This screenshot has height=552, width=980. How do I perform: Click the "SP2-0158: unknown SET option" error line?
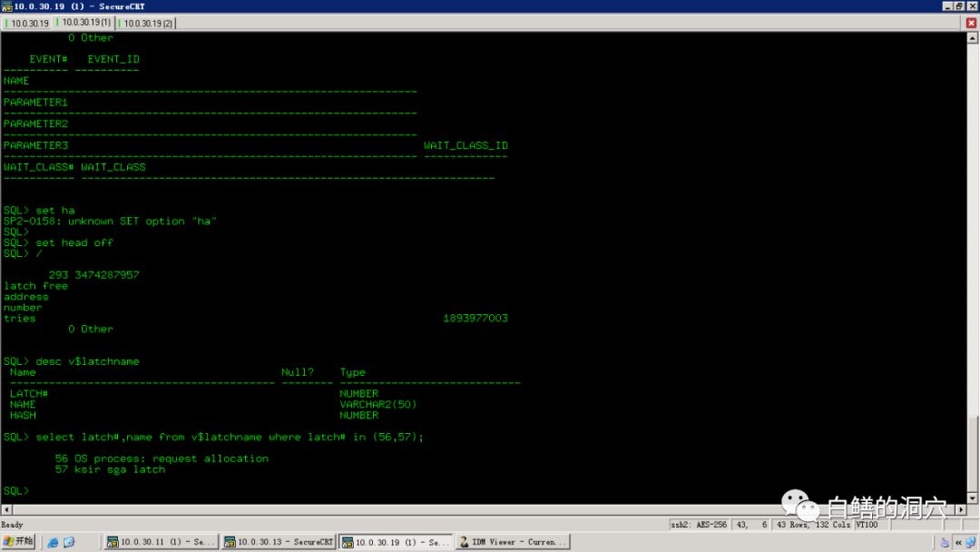110,222
